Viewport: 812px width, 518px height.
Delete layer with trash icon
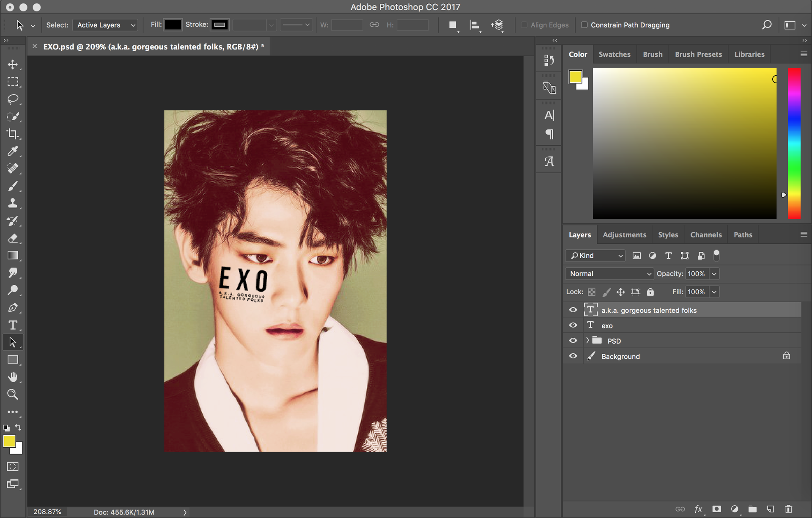tap(788, 509)
